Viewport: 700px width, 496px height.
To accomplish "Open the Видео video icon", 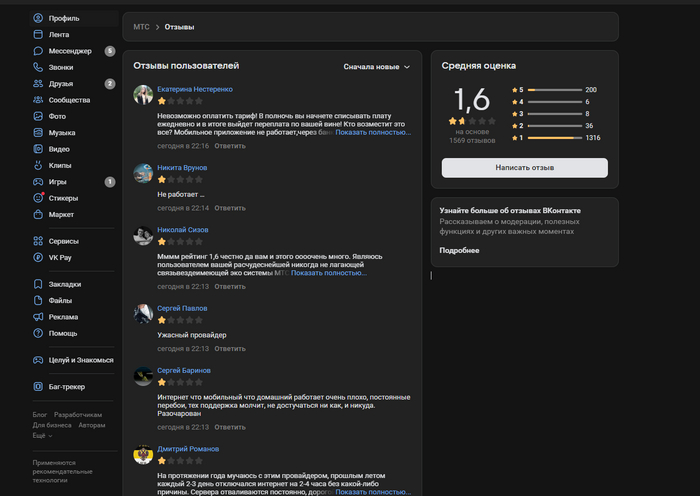I will point(38,149).
